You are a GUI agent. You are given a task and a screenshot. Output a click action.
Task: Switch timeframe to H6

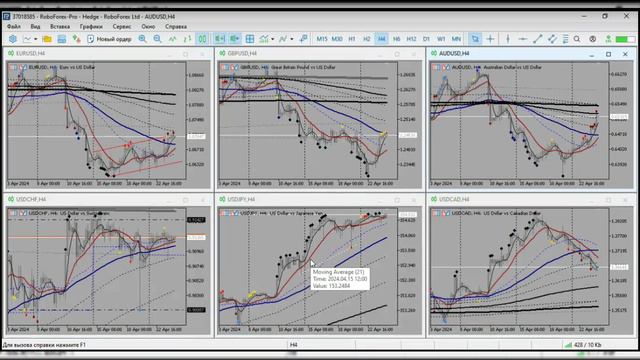click(x=396, y=39)
